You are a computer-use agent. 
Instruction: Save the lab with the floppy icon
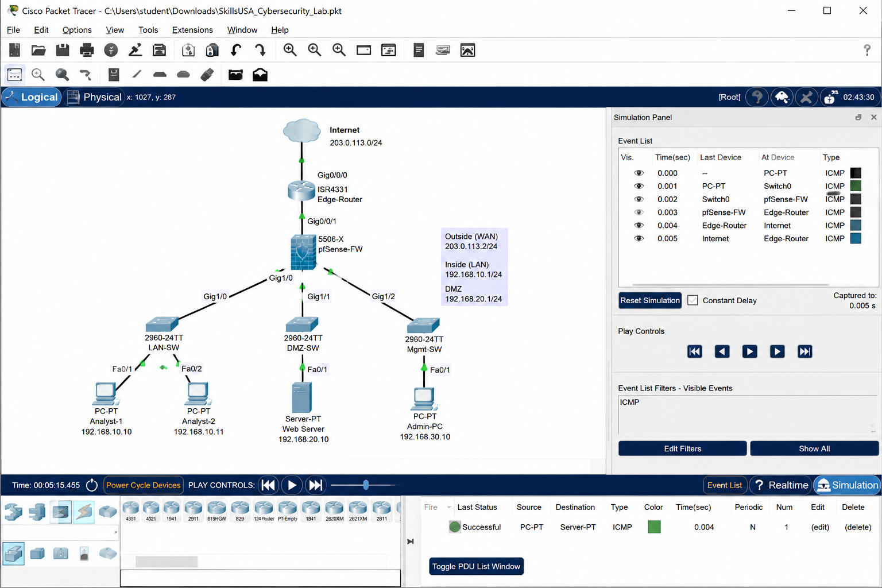tap(63, 51)
